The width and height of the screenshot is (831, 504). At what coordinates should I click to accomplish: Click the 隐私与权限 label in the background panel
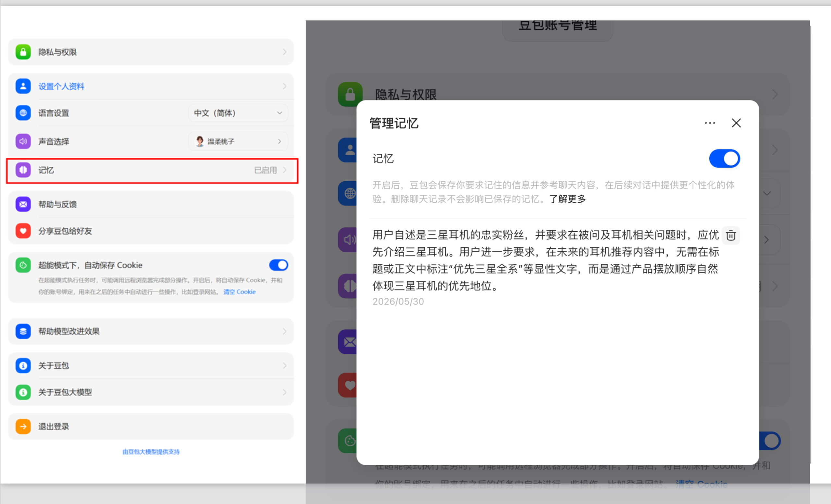click(406, 95)
